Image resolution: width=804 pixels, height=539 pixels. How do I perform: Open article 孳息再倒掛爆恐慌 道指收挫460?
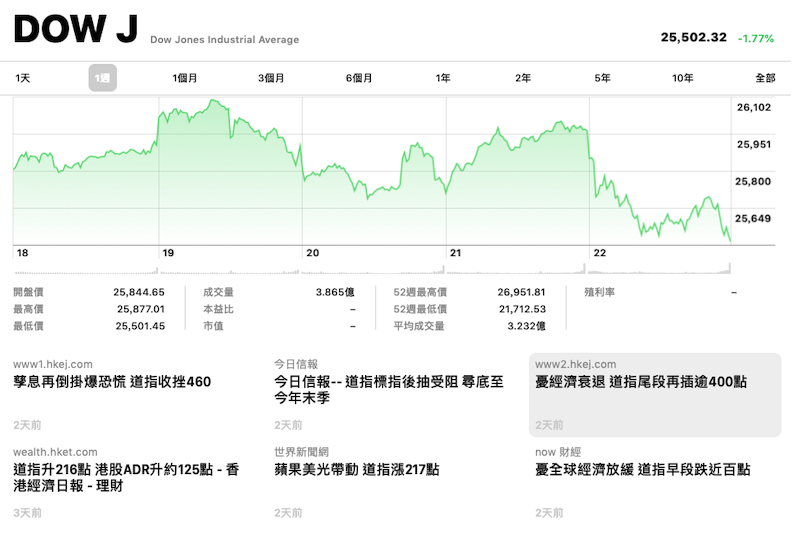[112, 382]
